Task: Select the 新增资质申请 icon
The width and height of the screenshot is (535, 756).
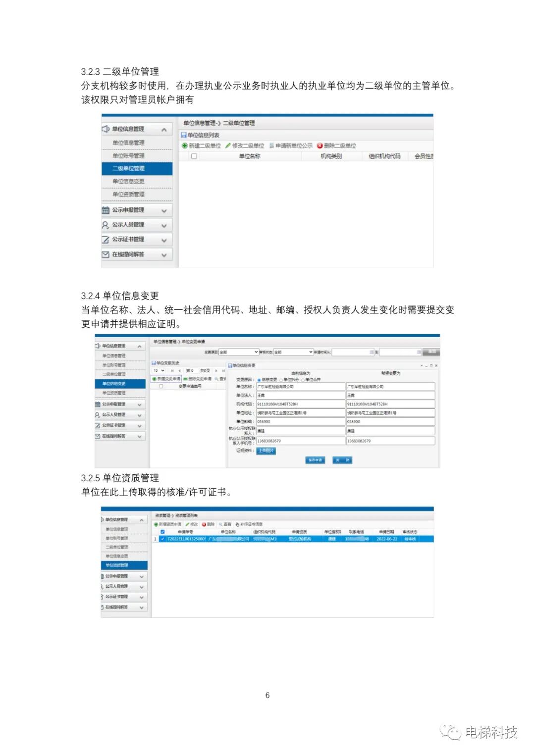Action: tap(156, 523)
